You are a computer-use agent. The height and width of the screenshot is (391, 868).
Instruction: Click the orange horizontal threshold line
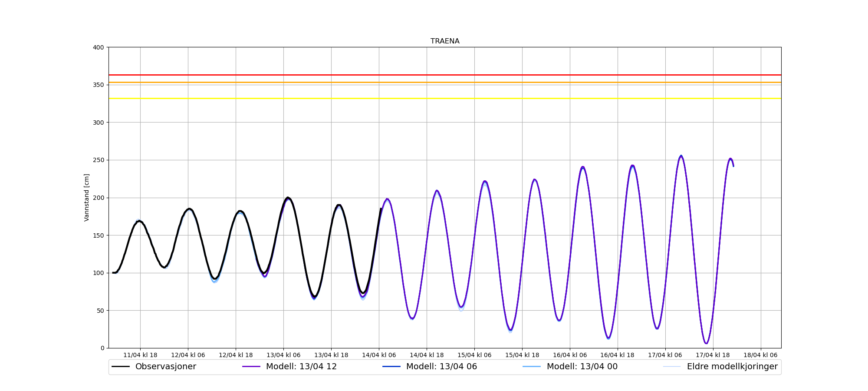point(445,82)
